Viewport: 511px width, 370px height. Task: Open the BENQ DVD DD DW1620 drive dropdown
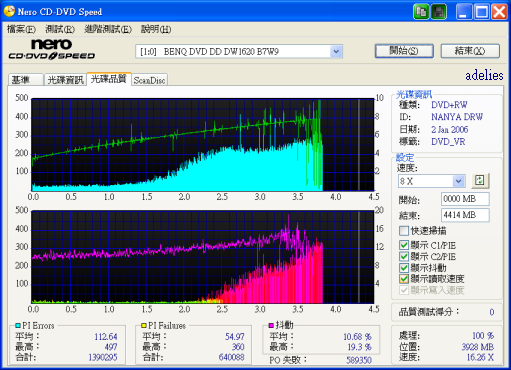pos(336,52)
